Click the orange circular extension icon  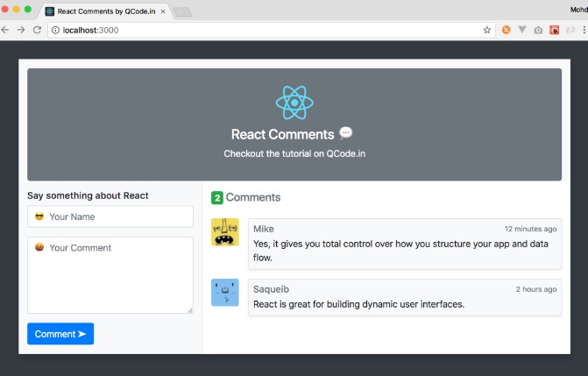click(x=506, y=30)
